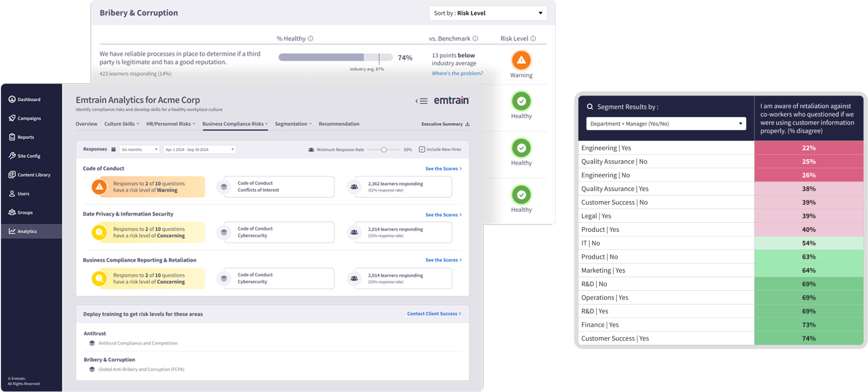The width and height of the screenshot is (868, 392).
Task: Click the orange Warning risk level icon in Bribery panel
Action: pyautogui.click(x=521, y=60)
